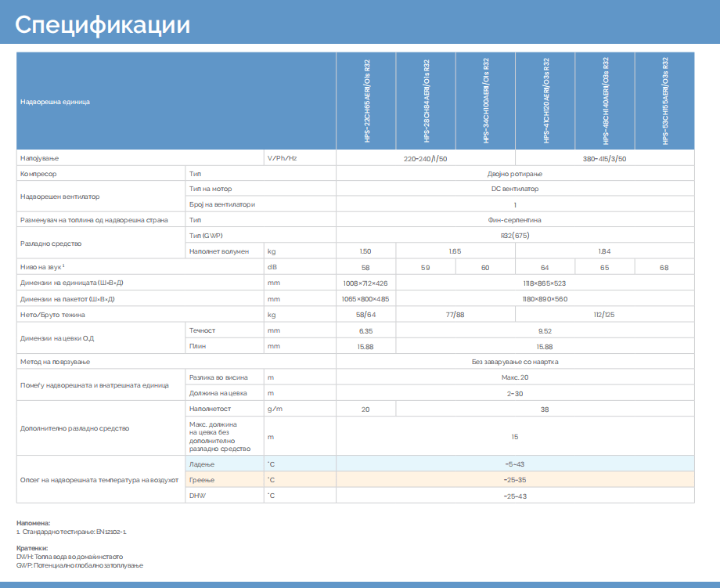Click the 220-240/1/50 power supply cell
The width and height of the screenshot is (720, 588).
tap(425, 158)
